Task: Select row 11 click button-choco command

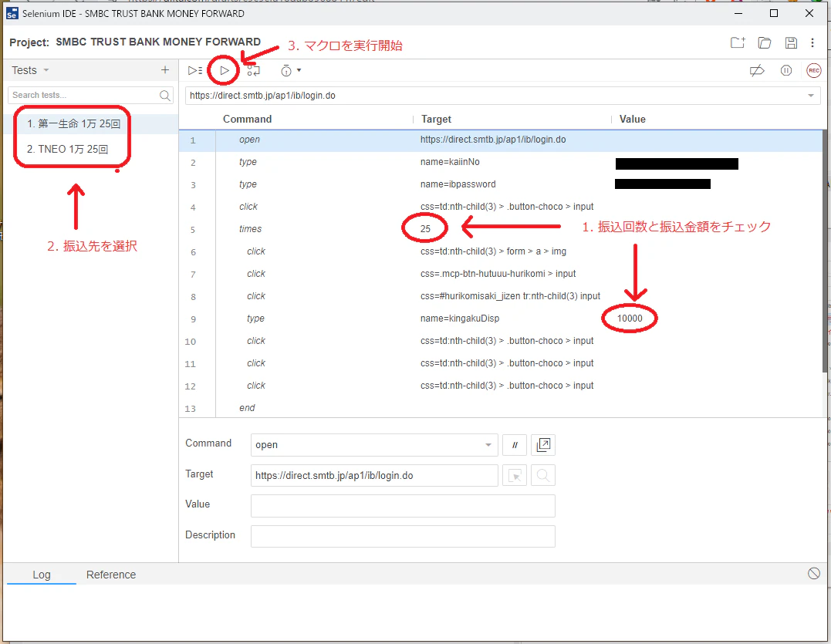Action: point(500,363)
